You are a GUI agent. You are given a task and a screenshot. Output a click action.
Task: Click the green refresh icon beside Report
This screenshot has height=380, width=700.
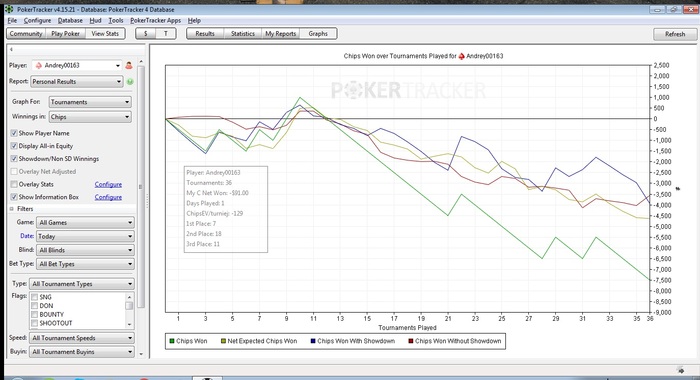tap(130, 82)
